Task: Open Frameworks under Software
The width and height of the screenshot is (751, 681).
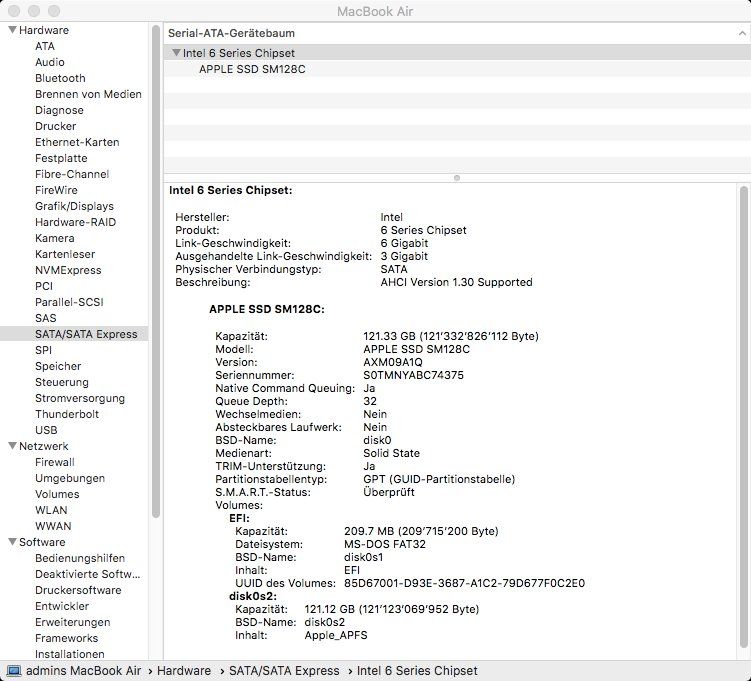Action: click(x=66, y=638)
